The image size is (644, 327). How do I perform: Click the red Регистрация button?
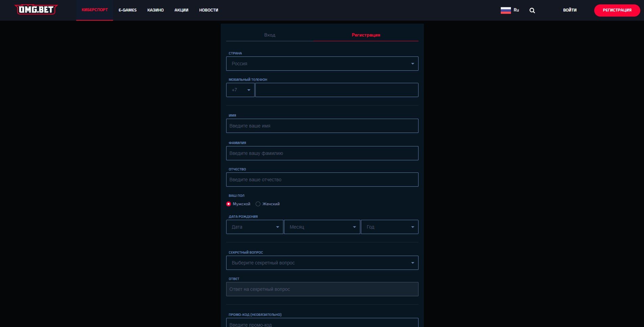617,10
